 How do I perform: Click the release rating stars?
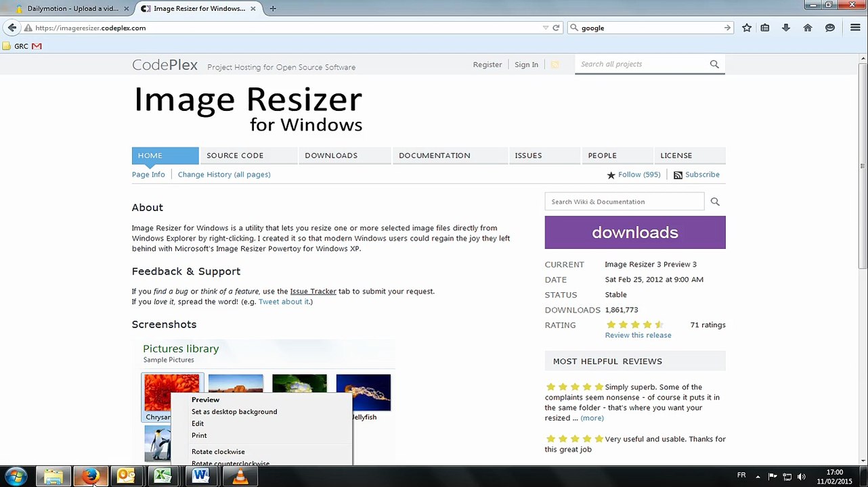(634, 325)
